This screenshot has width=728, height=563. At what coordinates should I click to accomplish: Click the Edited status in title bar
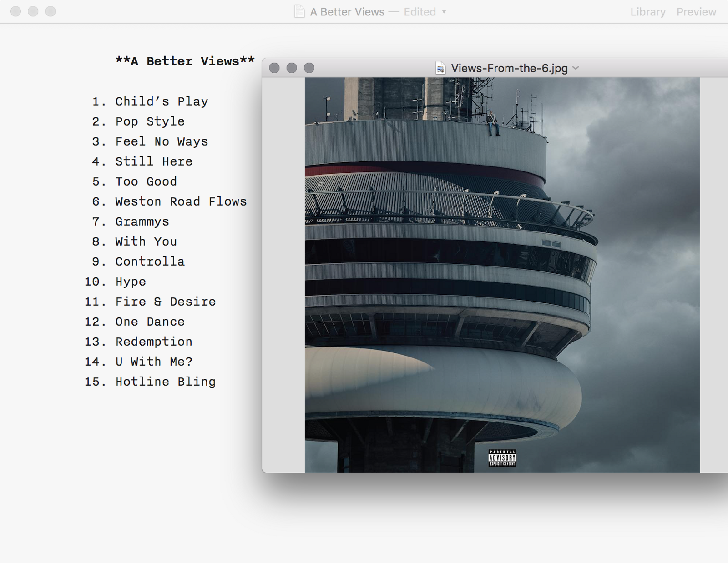click(420, 12)
